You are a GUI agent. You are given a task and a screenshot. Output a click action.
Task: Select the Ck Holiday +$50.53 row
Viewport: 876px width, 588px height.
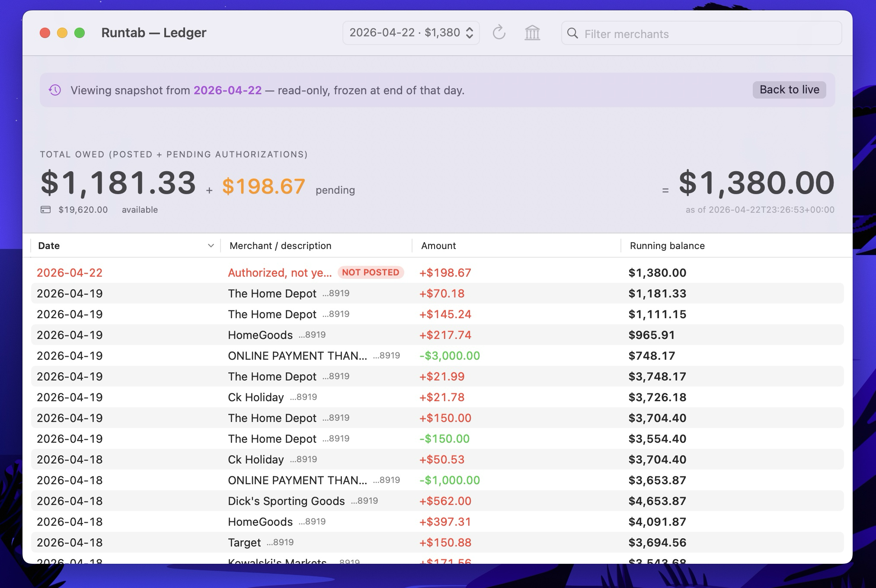438,460
